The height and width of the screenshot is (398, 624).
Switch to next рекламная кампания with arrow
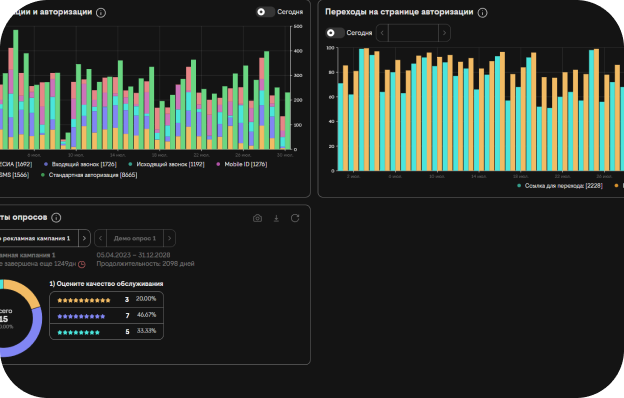[84, 238]
